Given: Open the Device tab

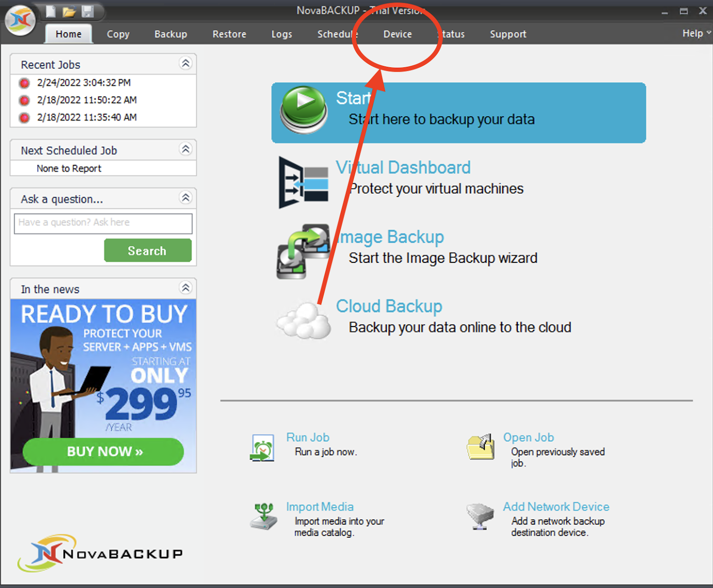Looking at the screenshot, I should (397, 34).
